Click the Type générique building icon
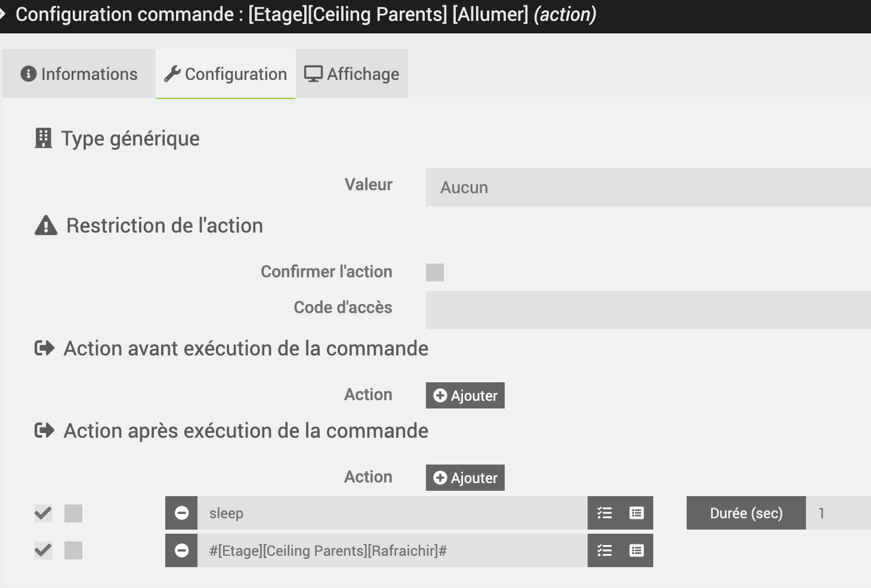Screen dimensions: 871x588 (x=43, y=138)
